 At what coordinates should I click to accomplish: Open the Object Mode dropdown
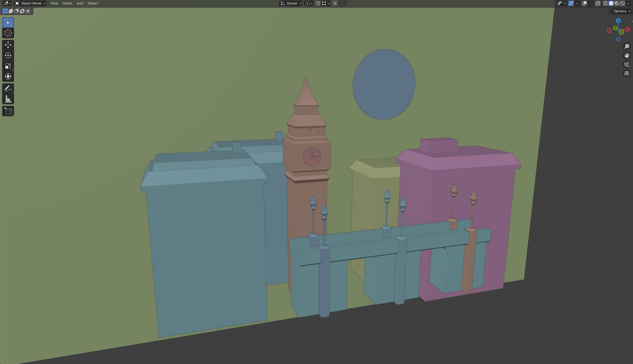pyautogui.click(x=30, y=3)
